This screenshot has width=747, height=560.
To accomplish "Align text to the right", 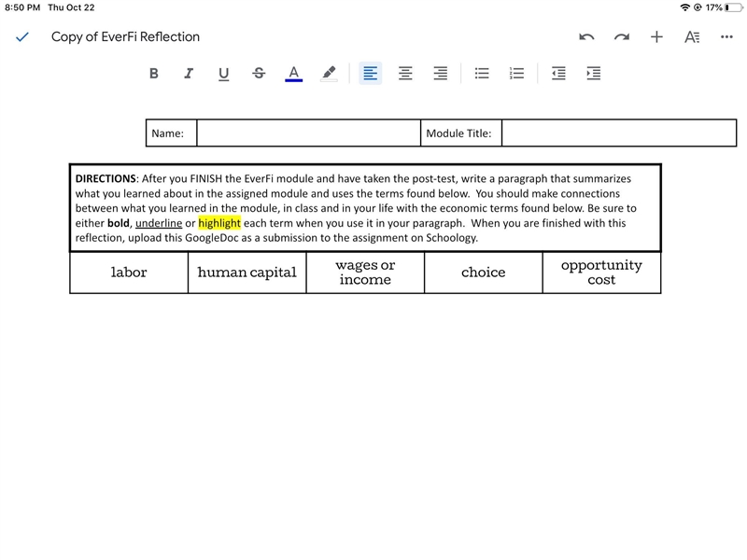I will pyautogui.click(x=440, y=74).
